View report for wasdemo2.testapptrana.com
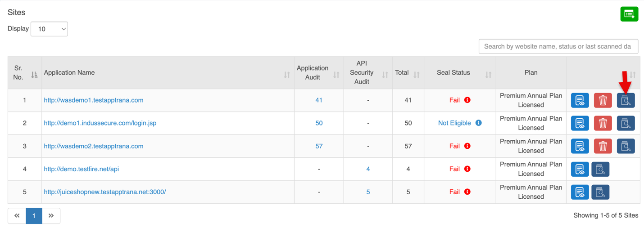 (580, 146)
